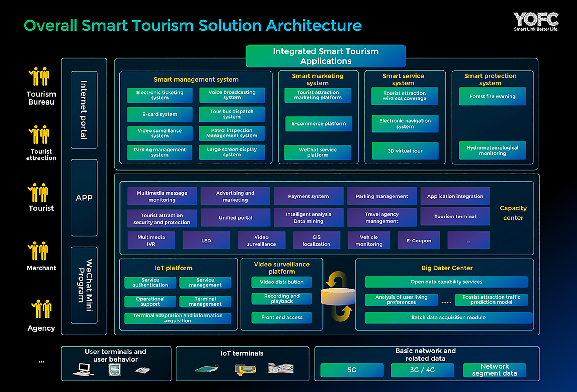
Task: Click the green circuit board IoT icon
Action: point(207,368)
